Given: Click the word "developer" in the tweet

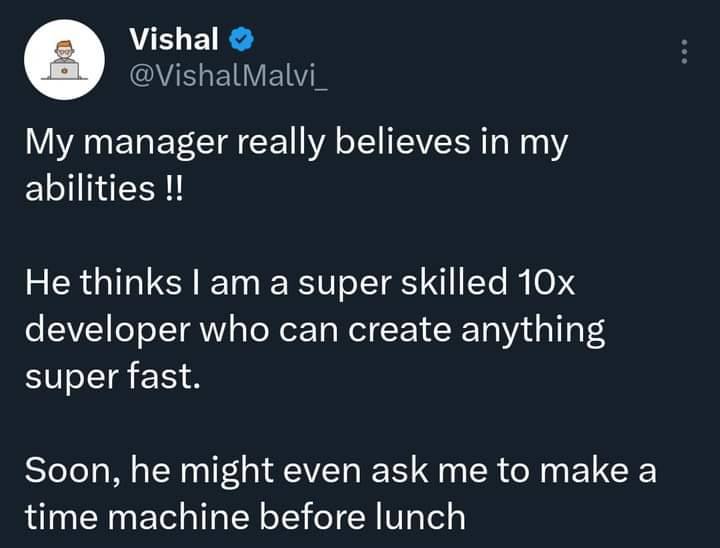Looking at the screenshot, I should 107,332.
